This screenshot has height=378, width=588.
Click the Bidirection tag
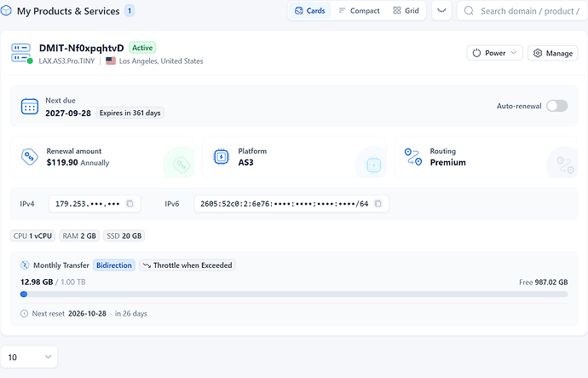click(114, 265)
